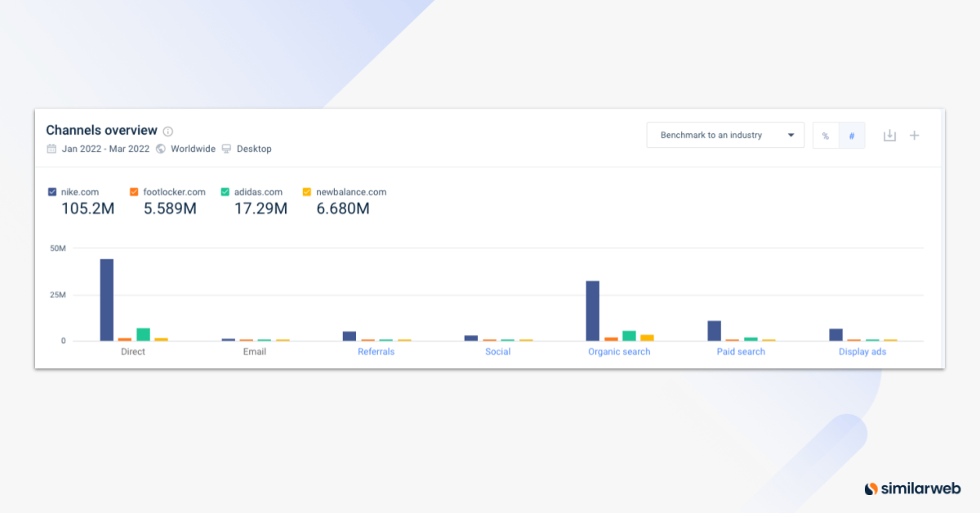
Task: Click nike.com Organic search bar
Action: point(593,311)
